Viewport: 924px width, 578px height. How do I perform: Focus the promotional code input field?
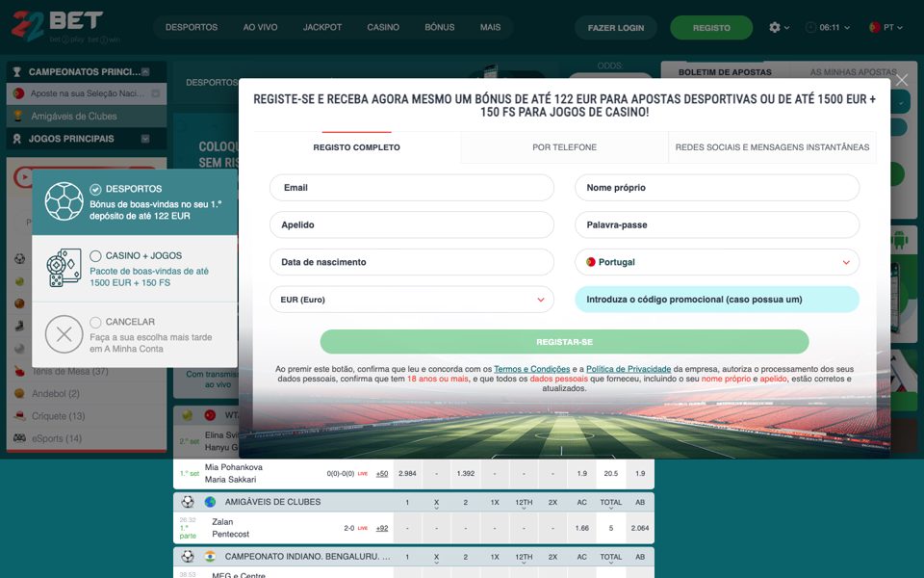[x=716, y=300]
